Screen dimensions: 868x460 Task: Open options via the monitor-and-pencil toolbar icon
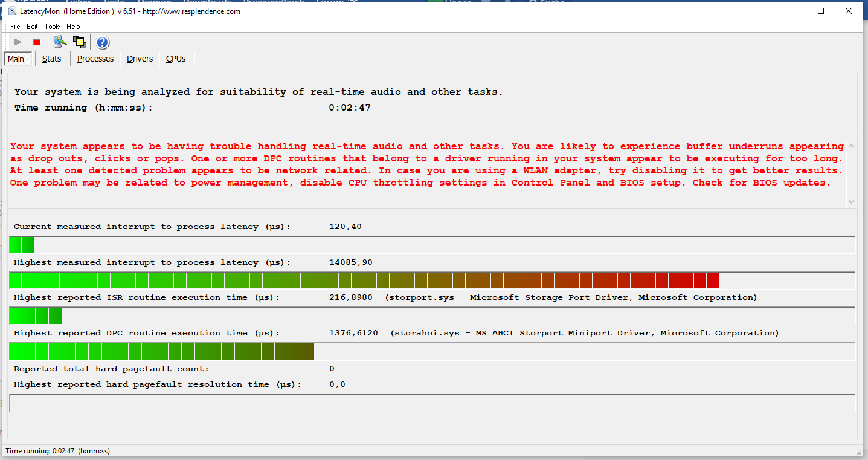59,42
